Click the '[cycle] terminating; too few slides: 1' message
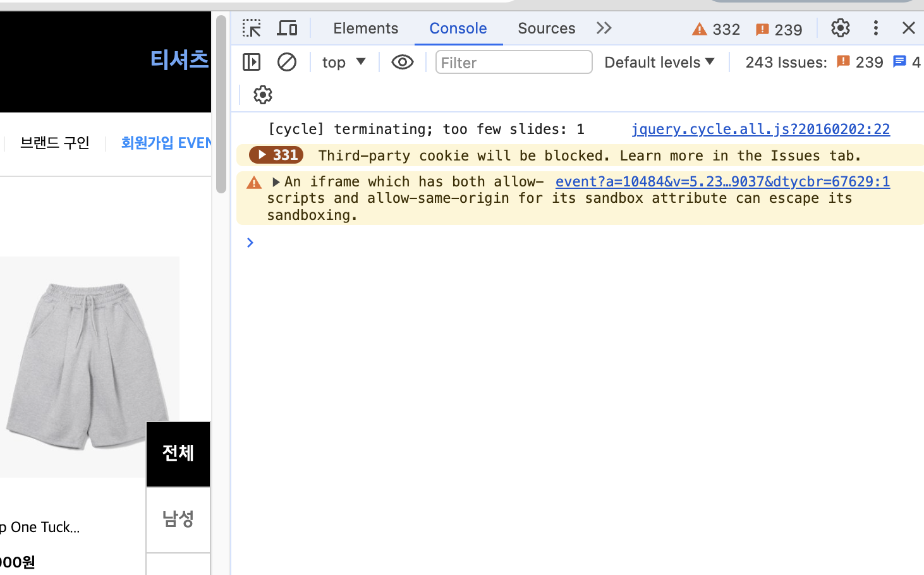 426,129
